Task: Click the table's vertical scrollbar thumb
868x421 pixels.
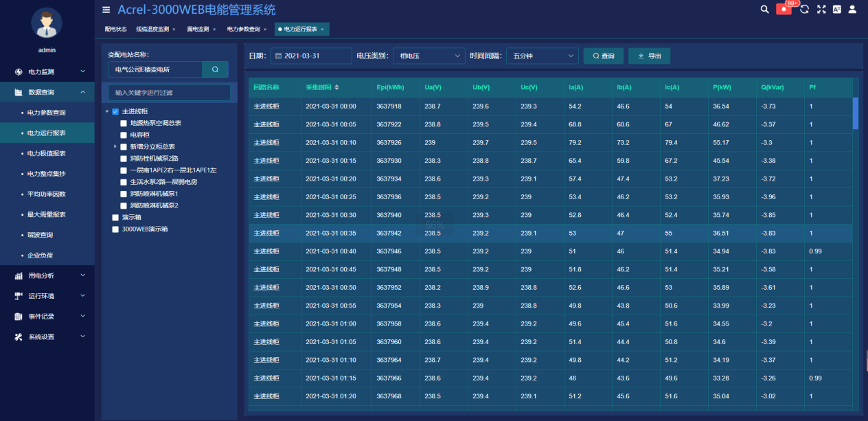Action: point(855,113)
